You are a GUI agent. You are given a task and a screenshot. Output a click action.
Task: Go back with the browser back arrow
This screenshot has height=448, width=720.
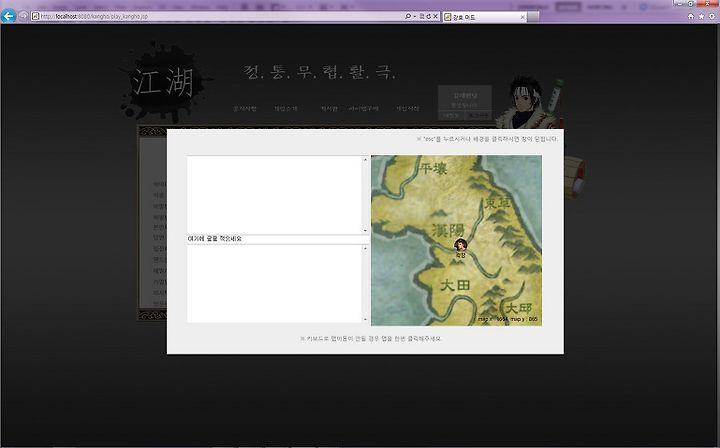click(x=8, y=16)
